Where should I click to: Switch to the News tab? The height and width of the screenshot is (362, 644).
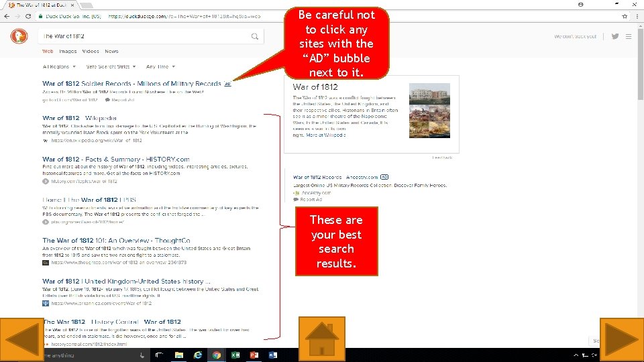111,52
